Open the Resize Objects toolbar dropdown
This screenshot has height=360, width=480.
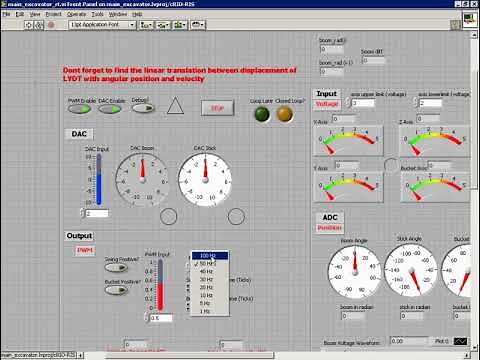pos(179,25)
